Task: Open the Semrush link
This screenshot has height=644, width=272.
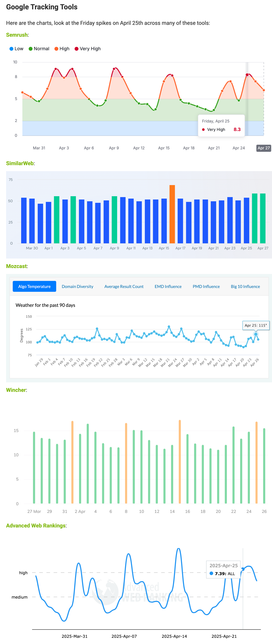Action: coord(17,35)
